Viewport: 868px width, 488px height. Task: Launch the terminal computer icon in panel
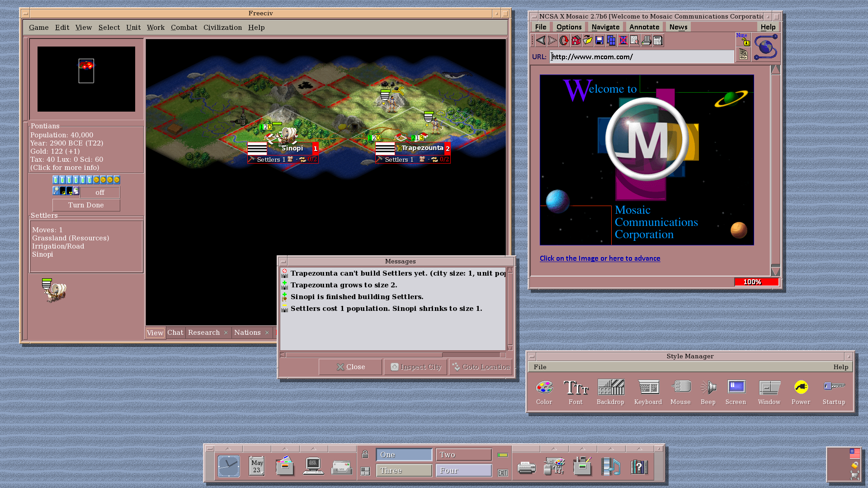point(313,466)
